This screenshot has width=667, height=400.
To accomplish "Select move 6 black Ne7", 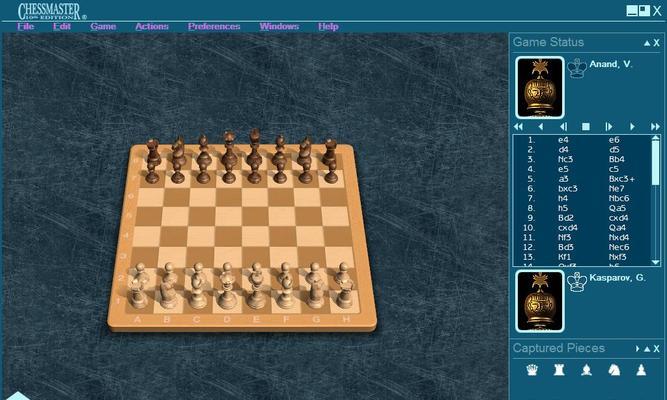I will [x=616, y=189].
